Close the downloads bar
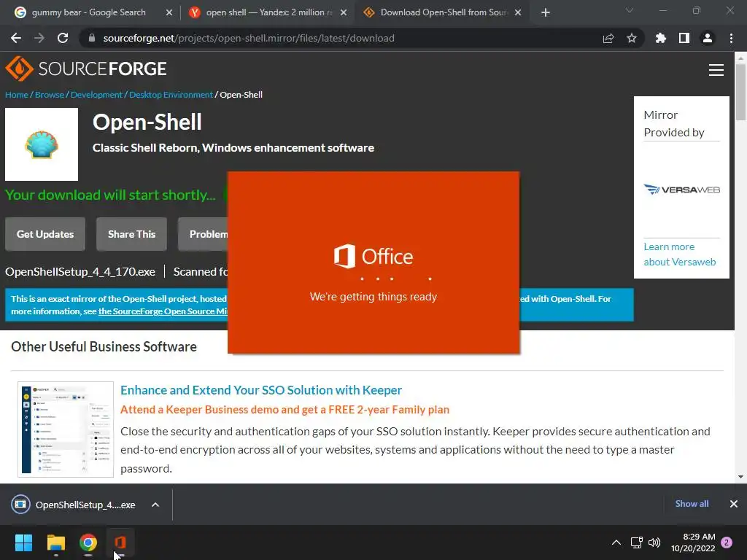Image resolution: width=747 pixels, height=560 pixels. click(734, 504)
